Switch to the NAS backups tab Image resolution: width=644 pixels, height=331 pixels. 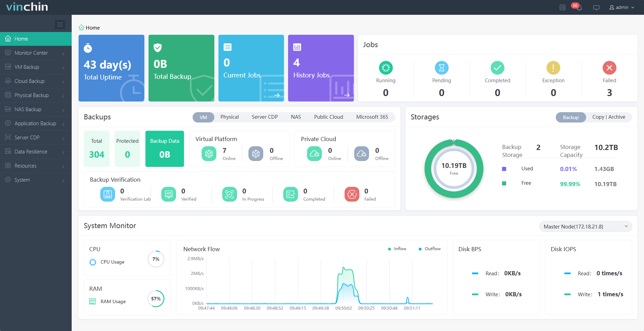[296, 117]
